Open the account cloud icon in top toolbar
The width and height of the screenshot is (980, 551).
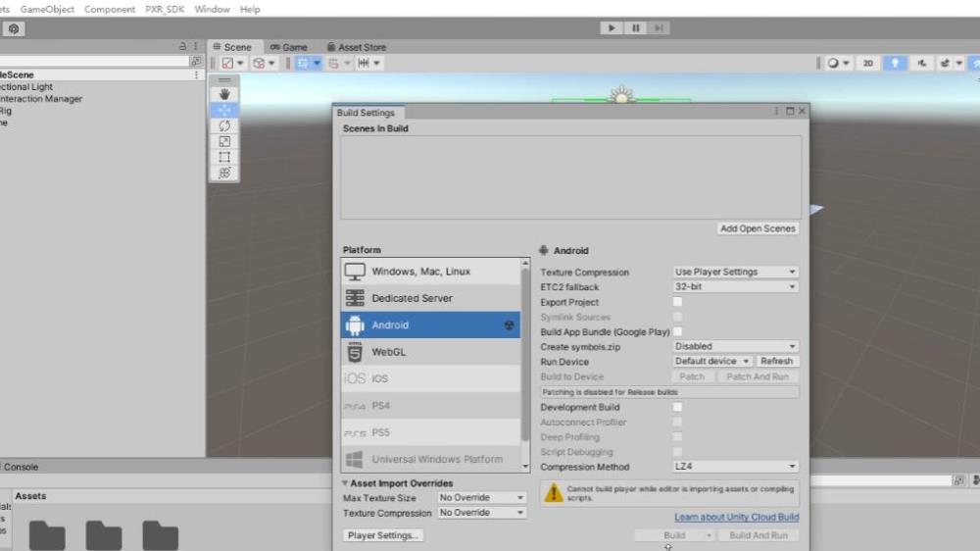(x=14, y=28)
